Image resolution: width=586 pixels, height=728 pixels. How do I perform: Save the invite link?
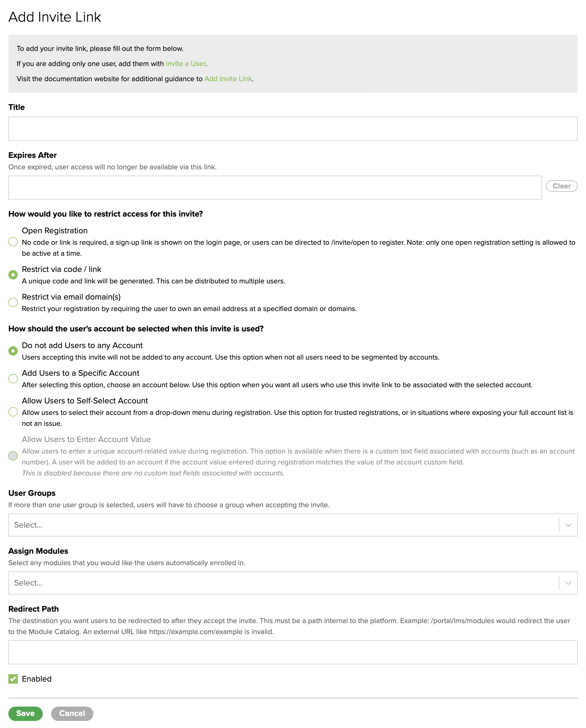(x=25, y=713)
